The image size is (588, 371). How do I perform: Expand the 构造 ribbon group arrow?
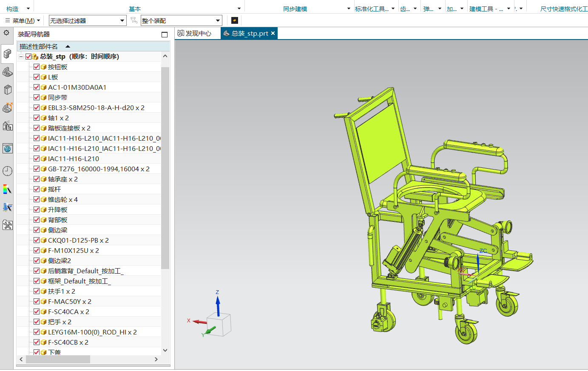click(28, 8)
